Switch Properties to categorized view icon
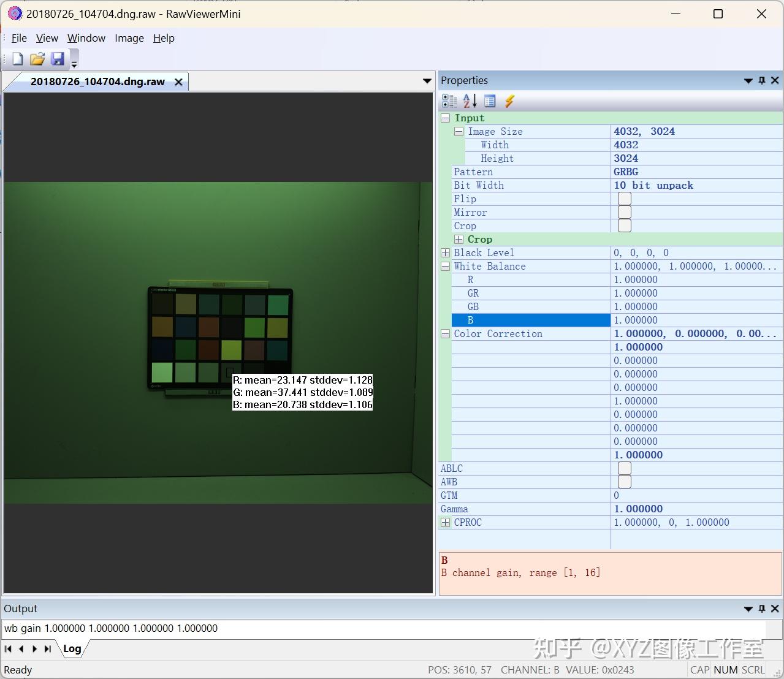The height and width of the screenshot is (679, 784). [449, 101]
